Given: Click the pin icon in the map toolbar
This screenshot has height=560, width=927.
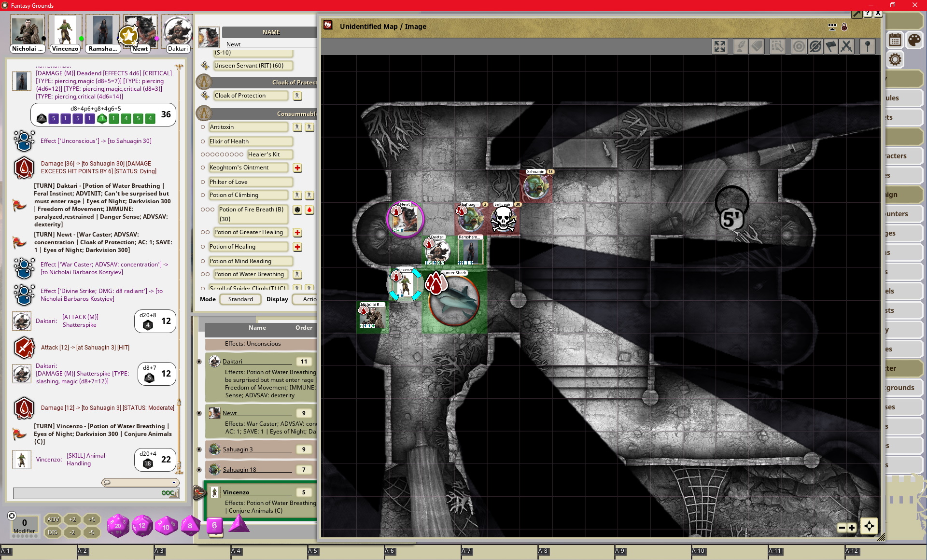Looking at the screenshot, I should coord(867,46).
